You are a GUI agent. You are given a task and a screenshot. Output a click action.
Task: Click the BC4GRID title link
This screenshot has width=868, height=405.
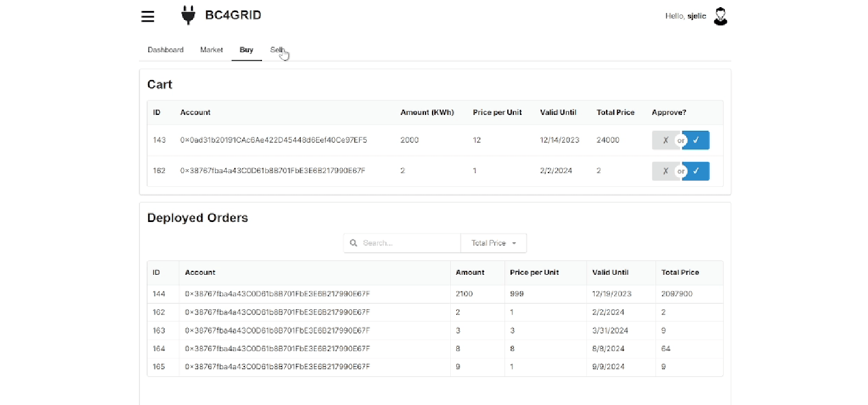233,15
